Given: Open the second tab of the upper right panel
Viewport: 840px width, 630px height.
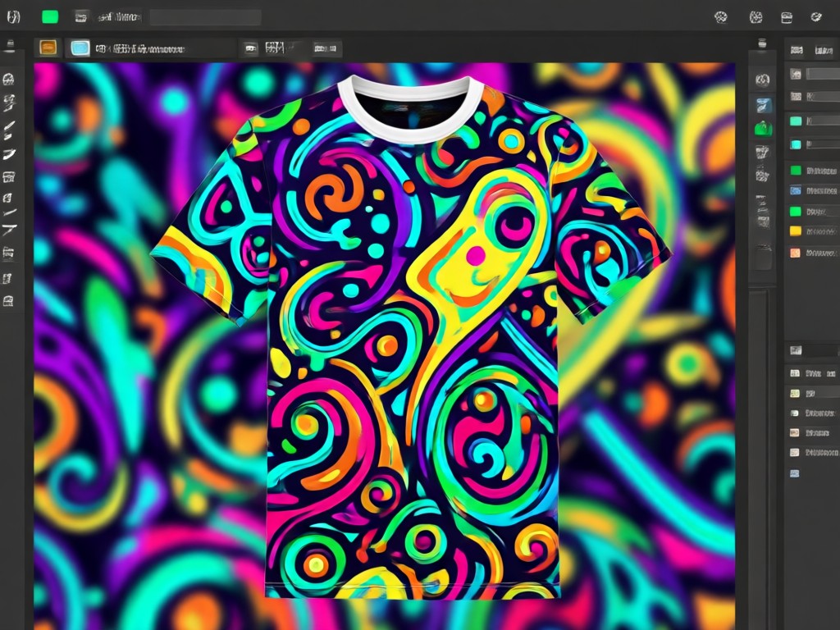Looking at the screenshot, I should pyautogui.click(x=824, y=50).
